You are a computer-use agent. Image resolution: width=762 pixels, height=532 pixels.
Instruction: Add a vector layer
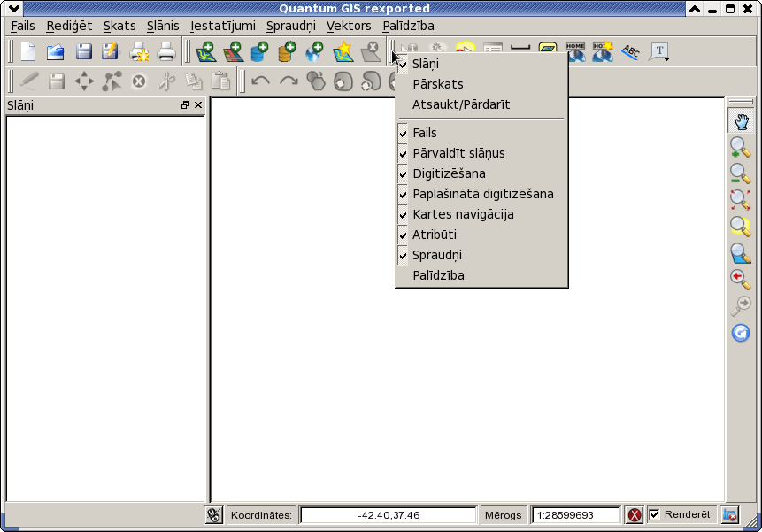(x=205, y=51)
